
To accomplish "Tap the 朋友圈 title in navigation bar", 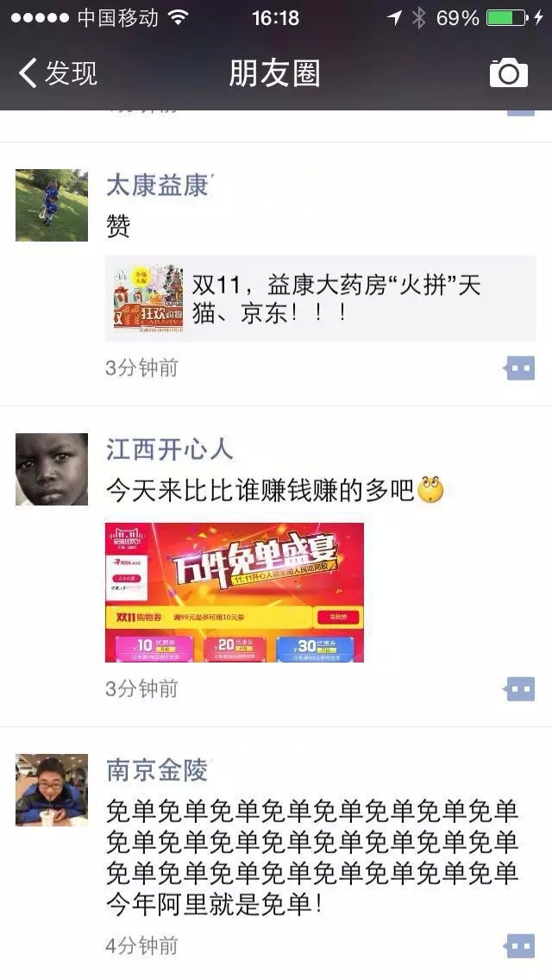I will [x=275, y=73].
